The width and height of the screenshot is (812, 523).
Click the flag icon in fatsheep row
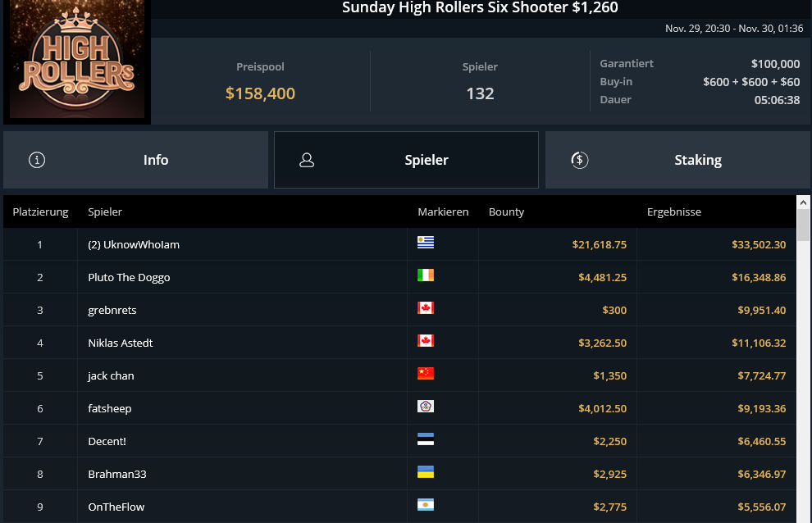(426, 407)
